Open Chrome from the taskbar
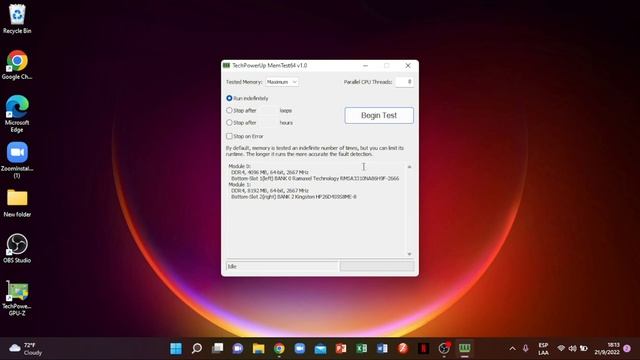 click(279, 348)
